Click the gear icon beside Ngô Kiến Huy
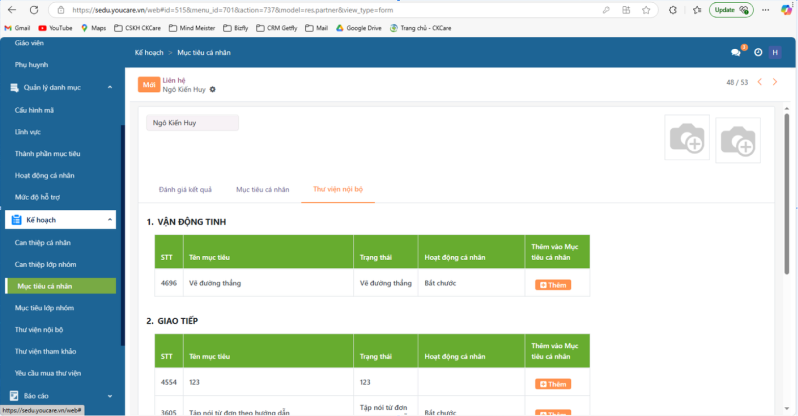 coord(213,90)
